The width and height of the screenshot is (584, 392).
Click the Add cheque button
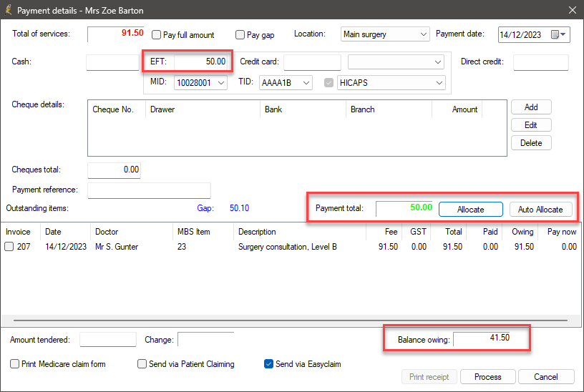(531, 107)
